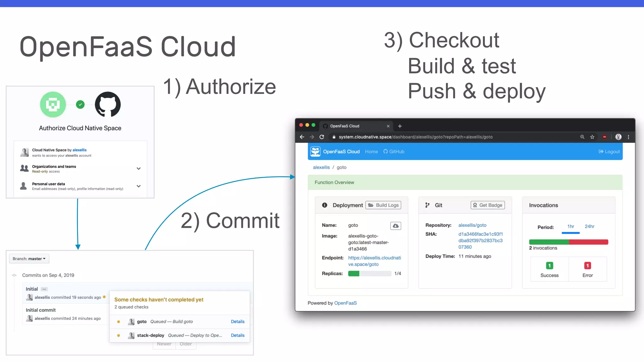
Task: Click the alexellis avatar on goto check
Action: [131, 321]
